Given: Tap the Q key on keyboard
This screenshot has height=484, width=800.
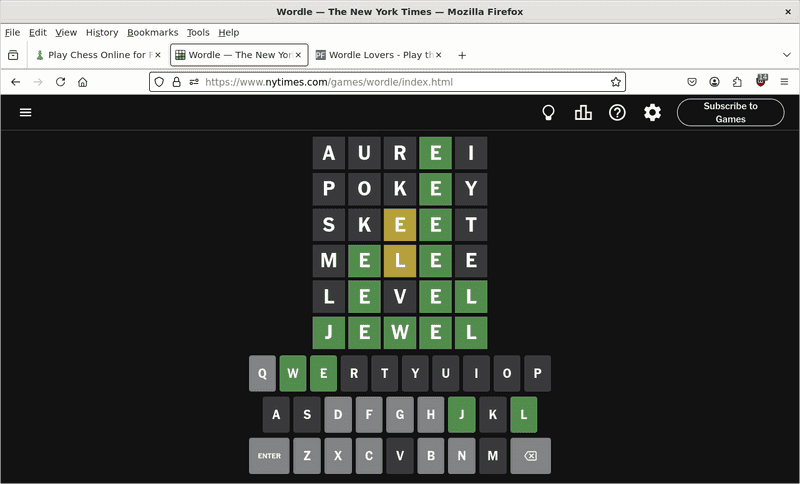Looking at the screenshot, I should pyautogui.click(x=262, y=373).
